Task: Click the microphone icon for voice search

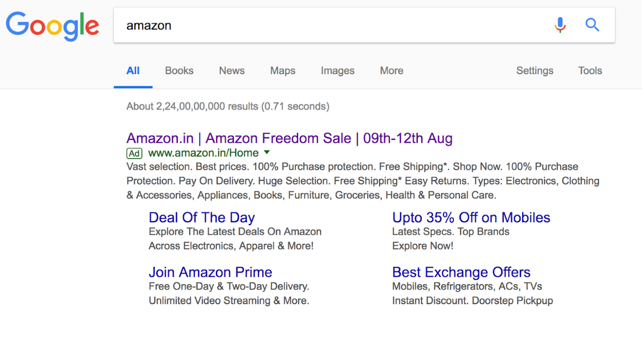Action: 560,24
